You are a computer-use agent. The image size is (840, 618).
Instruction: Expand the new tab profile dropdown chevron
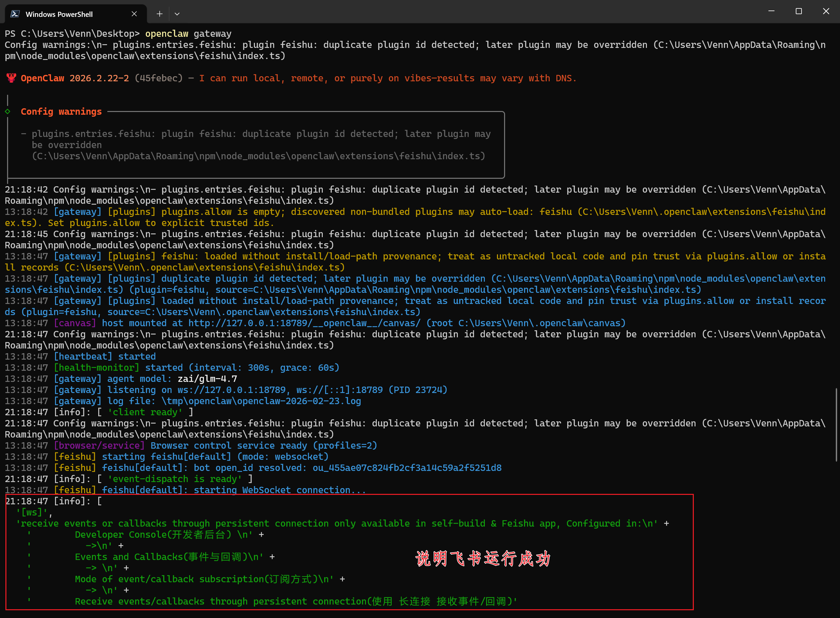[177, 14]
